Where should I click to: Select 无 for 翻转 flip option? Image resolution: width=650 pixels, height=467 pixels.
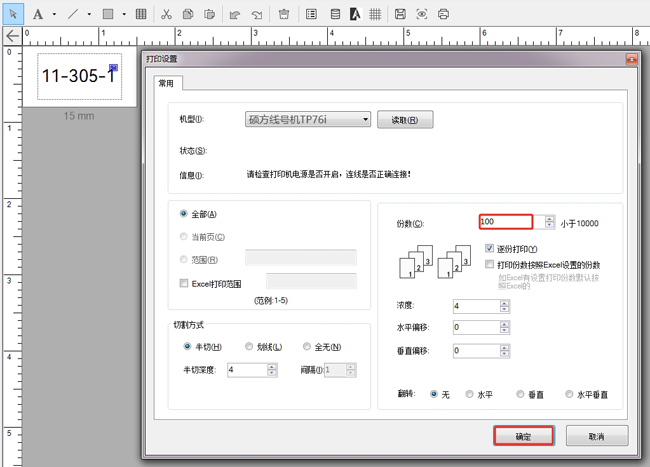coord(434,394)
